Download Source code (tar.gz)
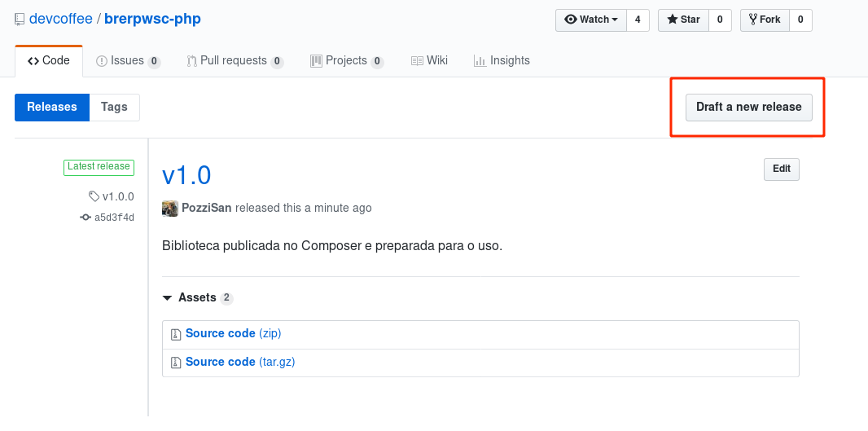The image size is (868, 431). click(240, 363)
